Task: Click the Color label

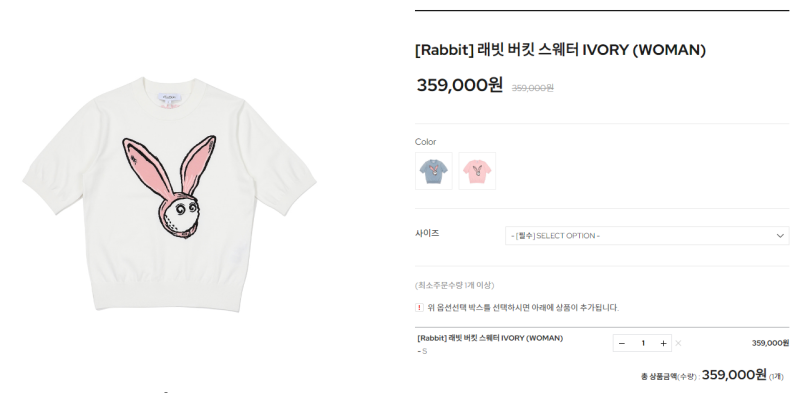Action: click(426, 142)
